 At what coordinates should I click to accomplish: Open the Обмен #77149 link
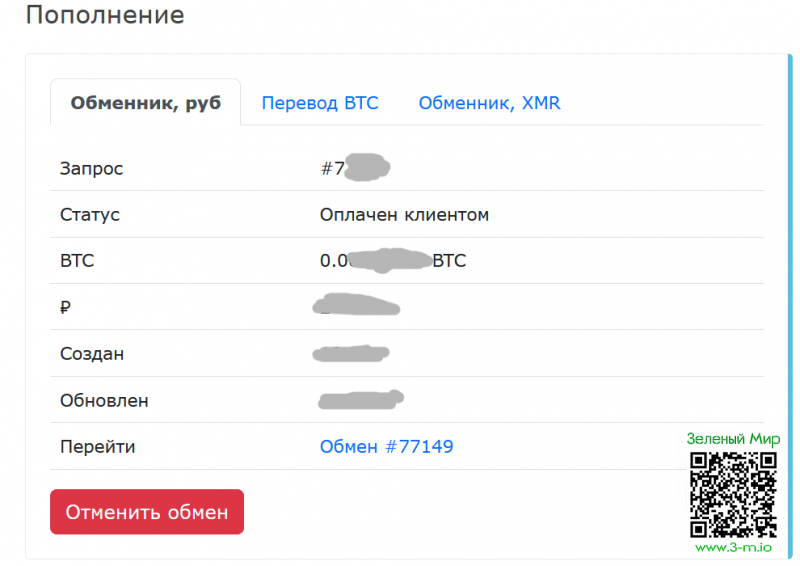click(386, 447)
